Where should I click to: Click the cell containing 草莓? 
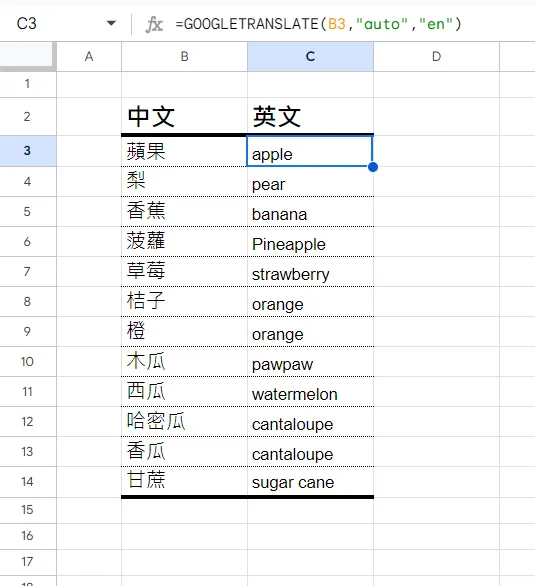click(185, 272)
